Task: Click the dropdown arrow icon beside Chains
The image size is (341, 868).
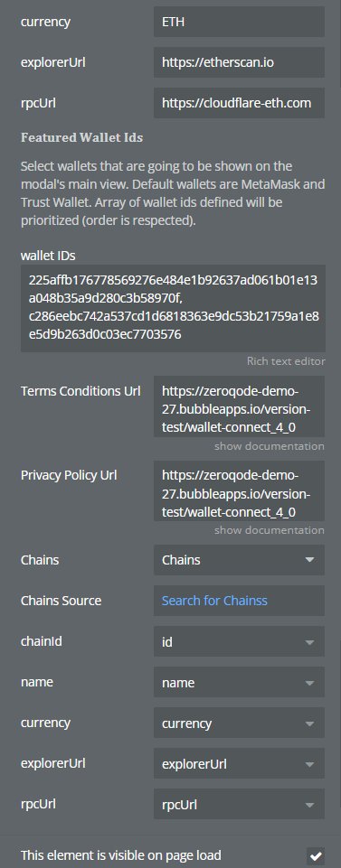Action: pyautogui.click(x=310, y=560)
